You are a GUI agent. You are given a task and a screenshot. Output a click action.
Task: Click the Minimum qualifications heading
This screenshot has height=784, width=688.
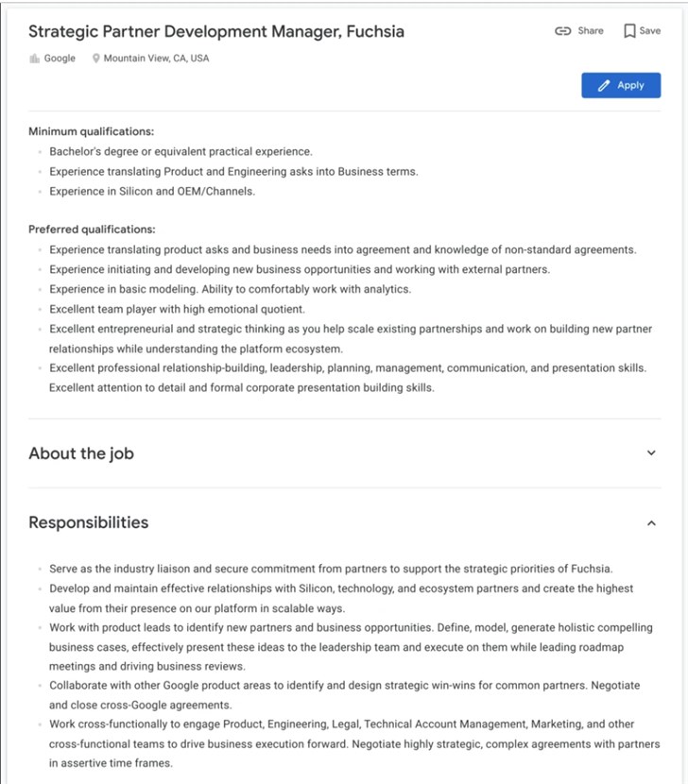pyautogui.click(x=91, y=131)
